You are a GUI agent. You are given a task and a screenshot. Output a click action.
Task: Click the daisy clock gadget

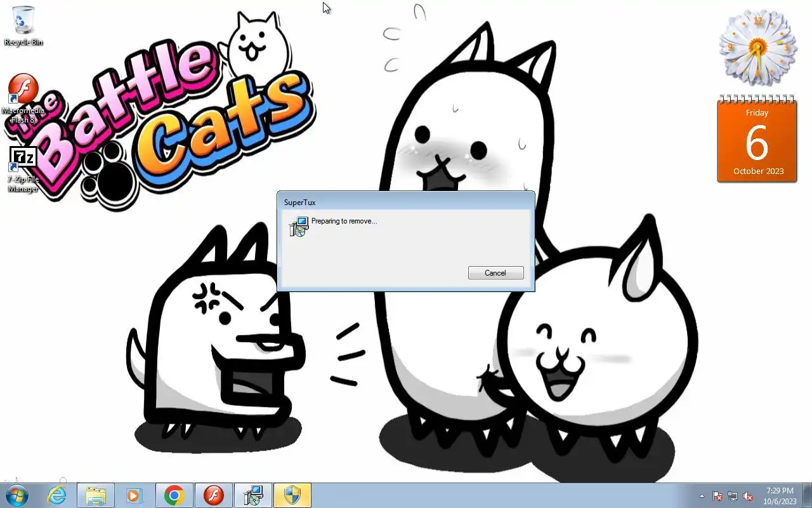(x=757, y=48)
